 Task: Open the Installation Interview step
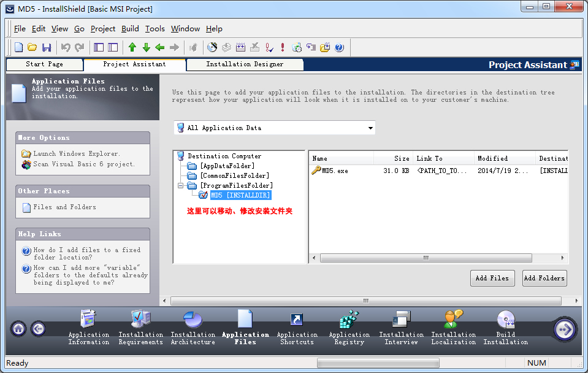tap(401, 327)
